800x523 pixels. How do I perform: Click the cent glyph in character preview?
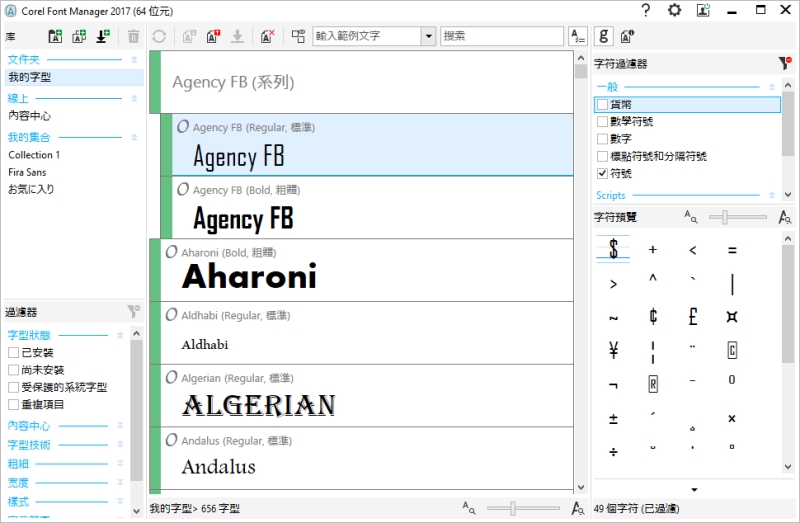pyautogui.click(x=653, y=316)
